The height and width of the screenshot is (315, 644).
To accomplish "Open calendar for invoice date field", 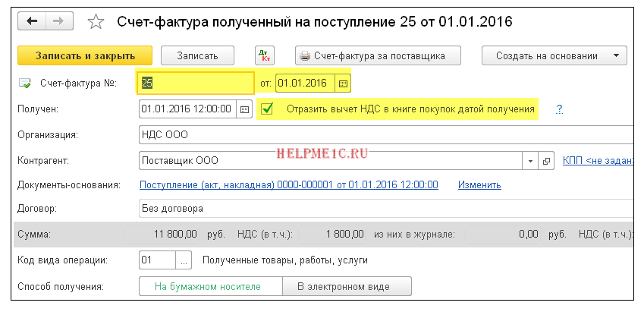I will 343,83.
